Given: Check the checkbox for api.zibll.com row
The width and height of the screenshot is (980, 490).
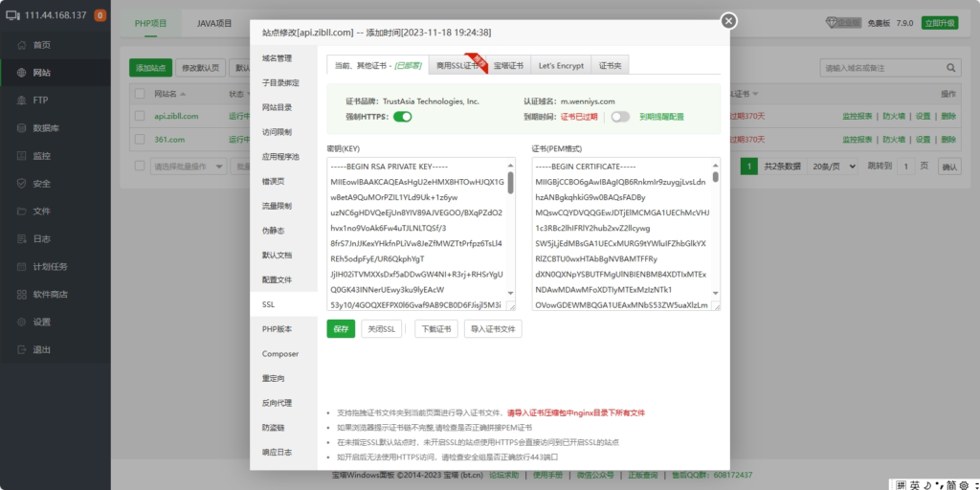Looking at the screenshot, I should [139, 116].
